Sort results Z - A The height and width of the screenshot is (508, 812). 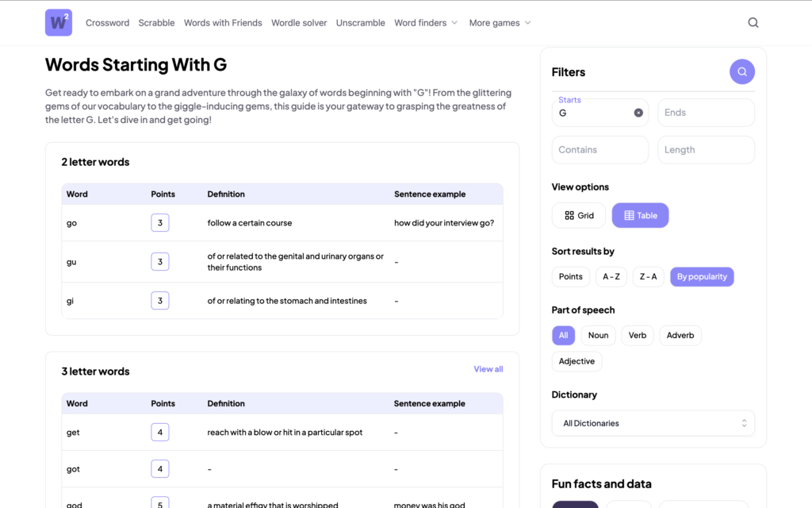[648, 276]
